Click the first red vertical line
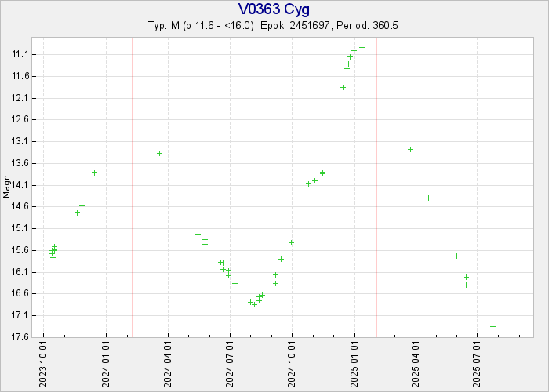The image size is (549, 392). coord(132,188)
